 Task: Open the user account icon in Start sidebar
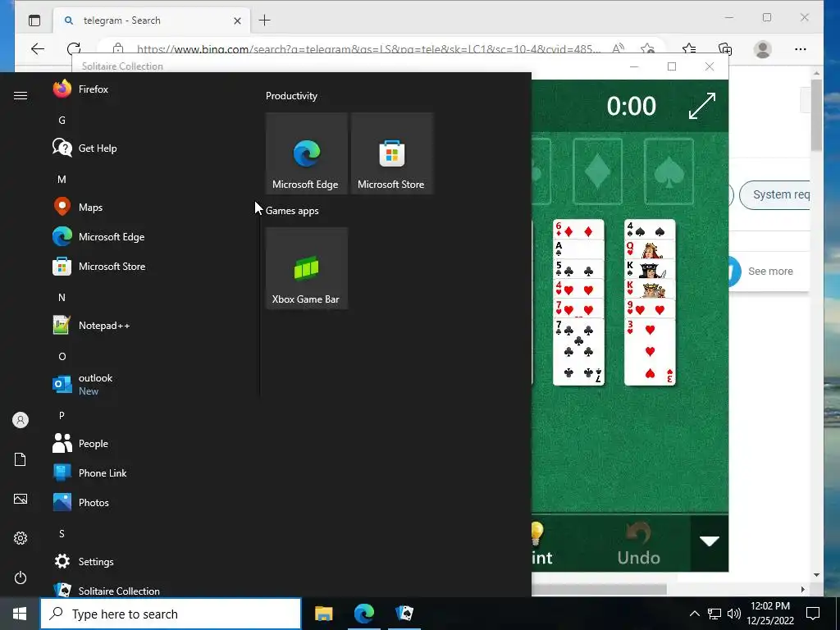tap(21, 420)
